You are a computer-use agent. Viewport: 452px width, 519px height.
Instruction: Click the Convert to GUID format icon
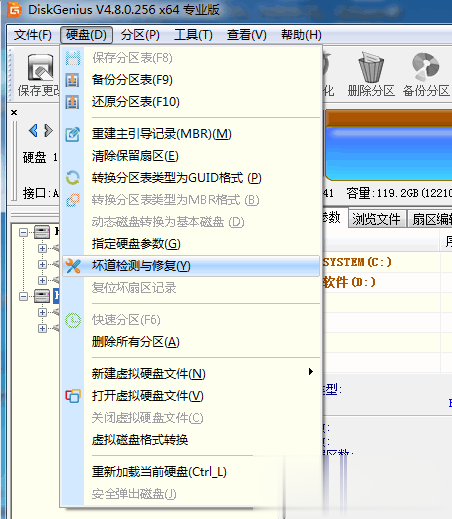pyautogui.click(x=73, y=178)
